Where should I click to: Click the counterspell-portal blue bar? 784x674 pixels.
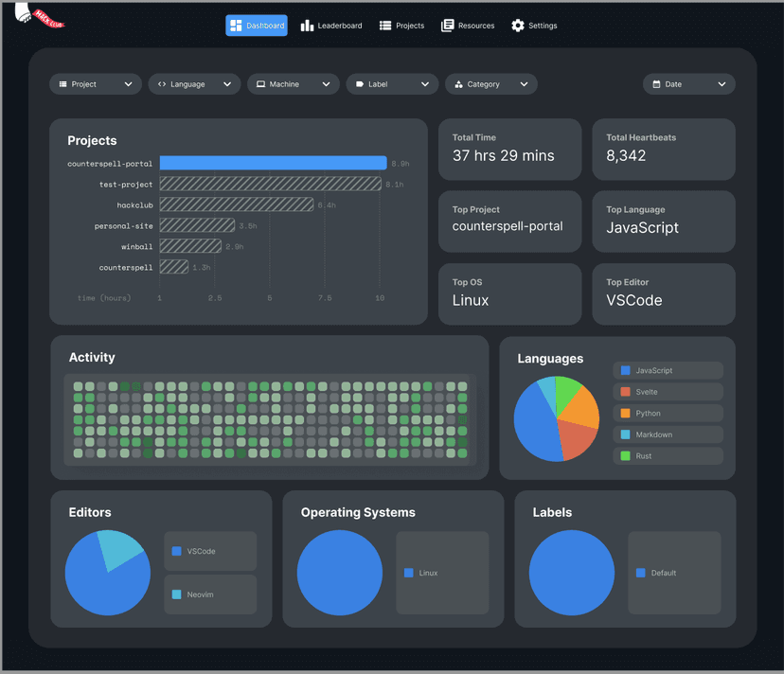(273, 163)
